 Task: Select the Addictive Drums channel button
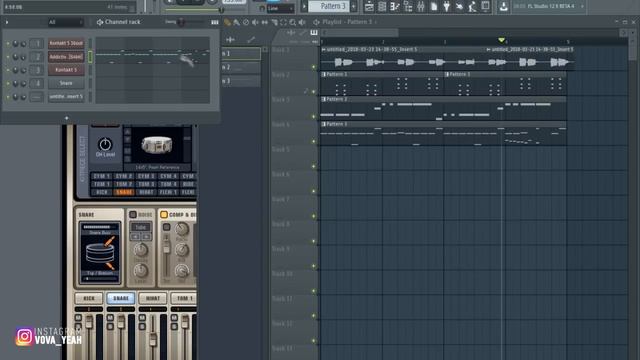[x=66, y=57]
